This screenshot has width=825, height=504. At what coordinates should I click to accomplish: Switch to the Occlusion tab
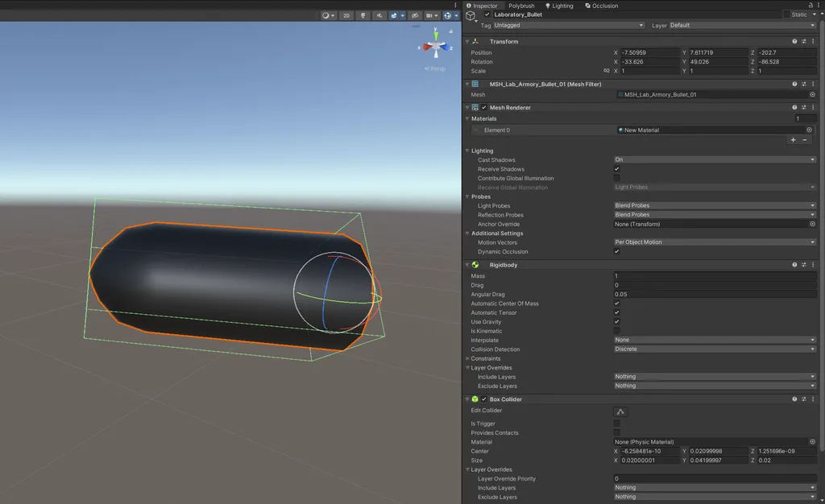pyautogui.click(x=601, y=6)
